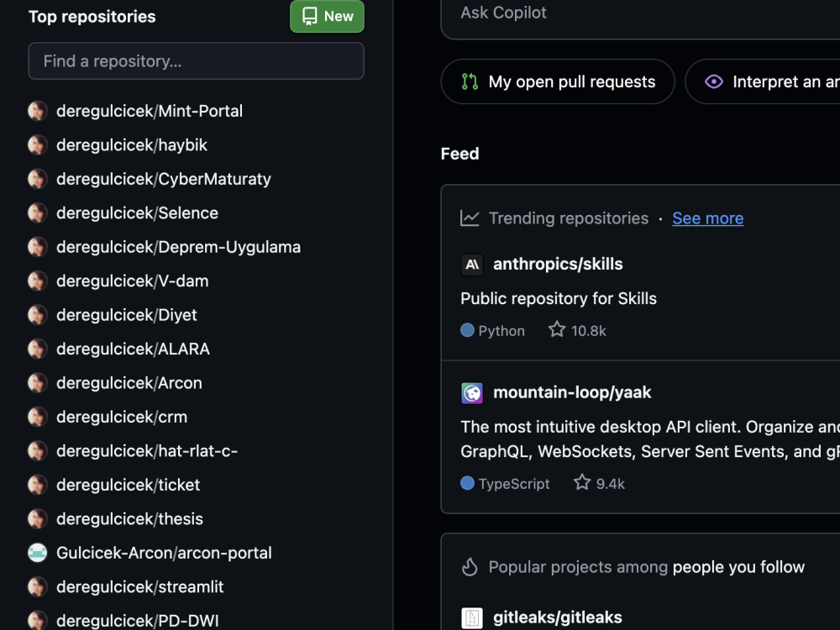Click avatar beside deregulcicek/Arcon
Image resolution: width=840 pixels, height=630 pixels.
click(38, 383)
